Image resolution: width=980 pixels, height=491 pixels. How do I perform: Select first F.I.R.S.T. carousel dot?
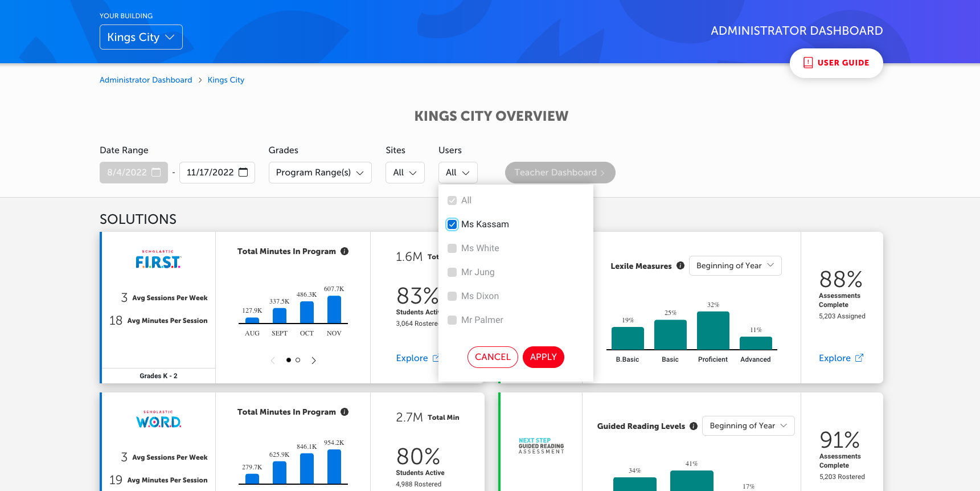click(x=289, y=360)
